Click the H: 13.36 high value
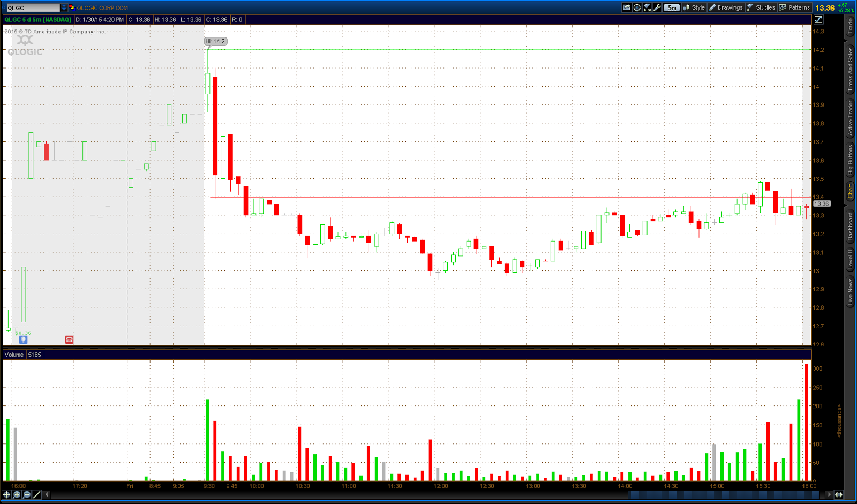The image size is (857, 504). pyautogui.click(x=166, y=20)
